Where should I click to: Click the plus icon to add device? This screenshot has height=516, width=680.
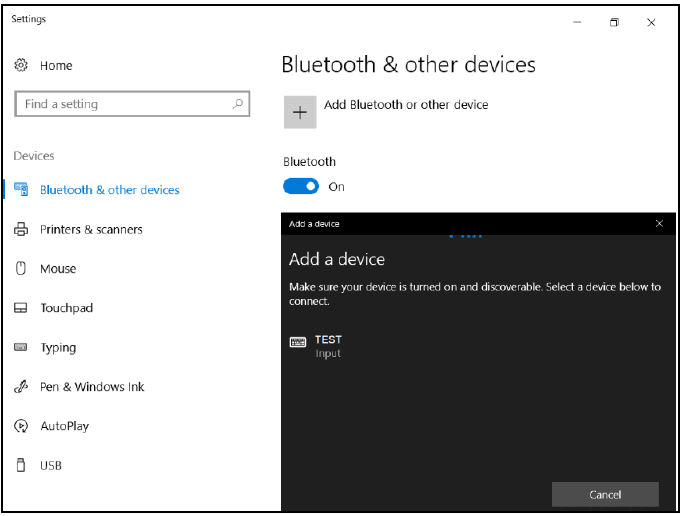click(300, 113)
